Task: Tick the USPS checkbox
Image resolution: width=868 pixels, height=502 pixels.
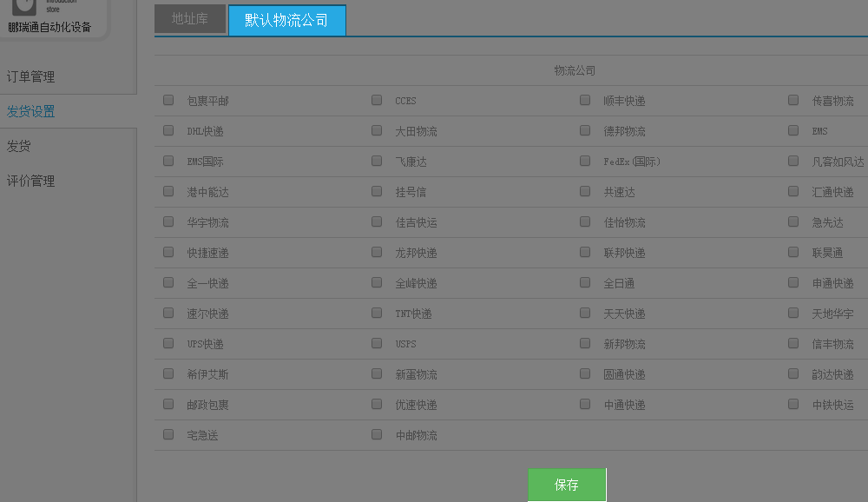Action: pos(377,344)
